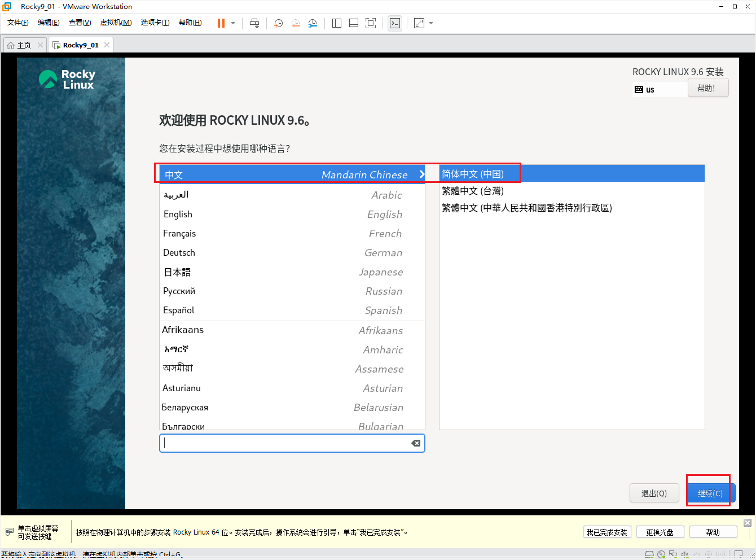756x560 pixels.
Task: Switch to the 主页 tab
Action: pyautogui.click(x=24, y=45)
